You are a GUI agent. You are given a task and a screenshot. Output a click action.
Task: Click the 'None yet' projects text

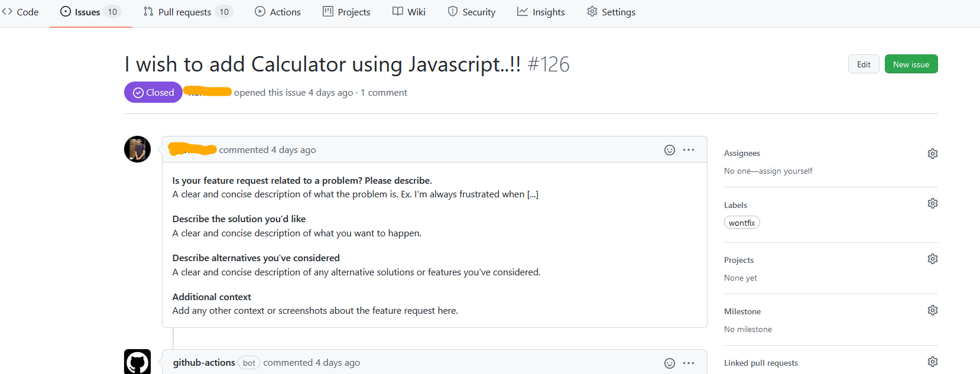pyautogui.click(x=740, y=278)
